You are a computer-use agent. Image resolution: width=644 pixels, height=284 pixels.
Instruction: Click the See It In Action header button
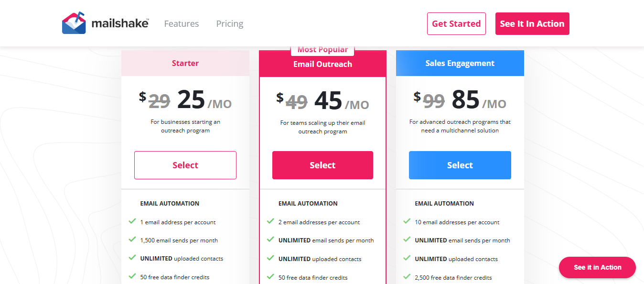click(532, 23)
